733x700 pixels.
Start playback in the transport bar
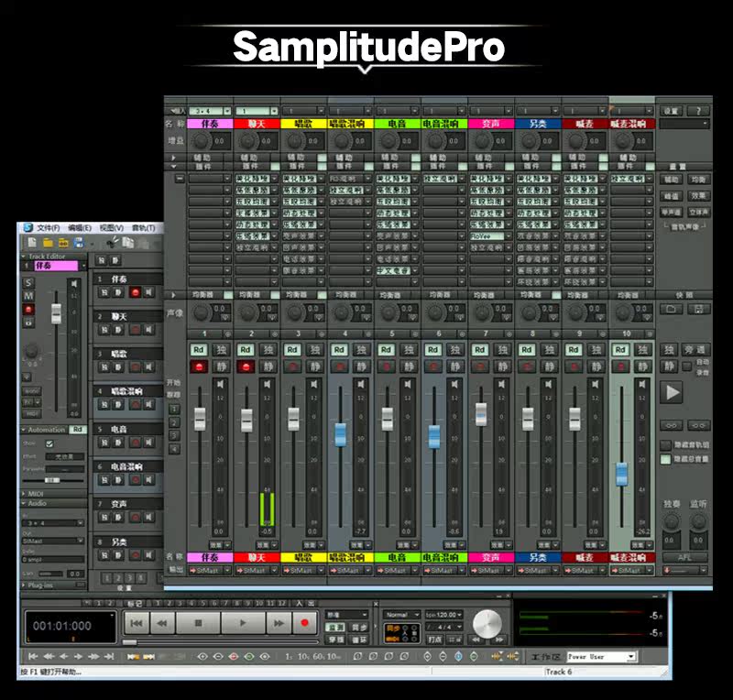(243, 623)
